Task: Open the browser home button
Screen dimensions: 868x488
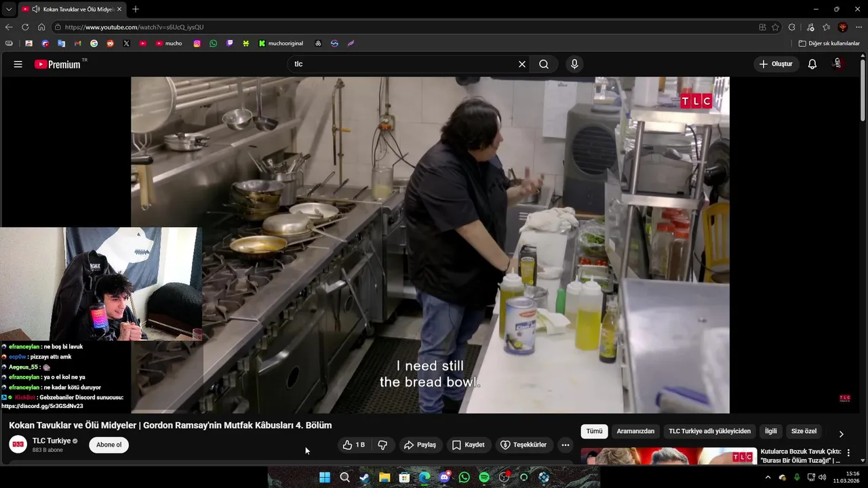Action: click(x=41, y=27)
